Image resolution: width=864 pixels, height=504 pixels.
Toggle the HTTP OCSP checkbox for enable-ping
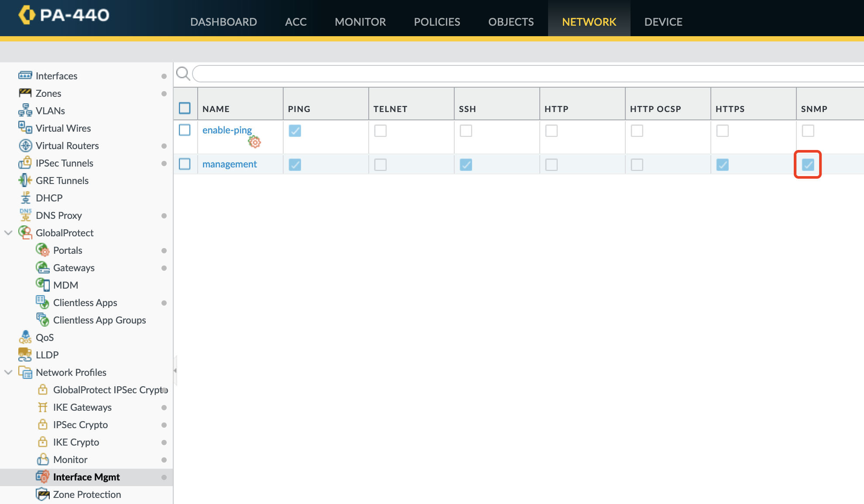click(637, 130)
